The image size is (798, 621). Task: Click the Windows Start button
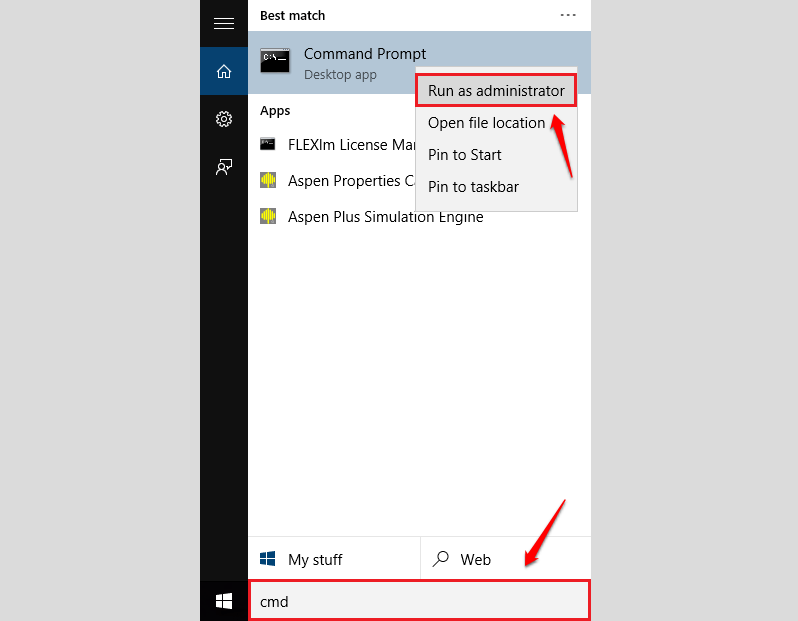224,600
